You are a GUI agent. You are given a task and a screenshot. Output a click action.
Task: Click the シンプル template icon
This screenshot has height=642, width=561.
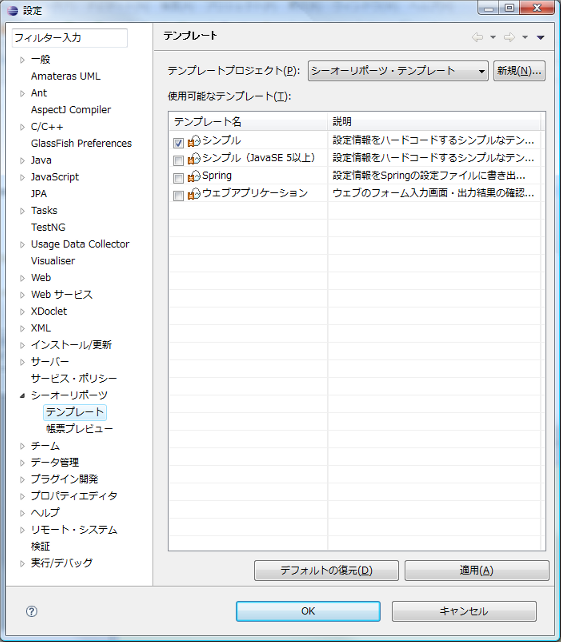pos(194,141)
